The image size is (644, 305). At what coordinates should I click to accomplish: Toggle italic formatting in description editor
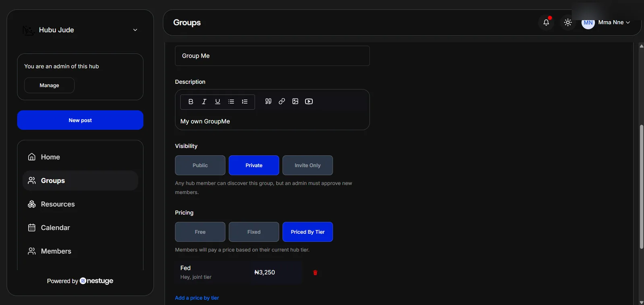click(204, 102)
